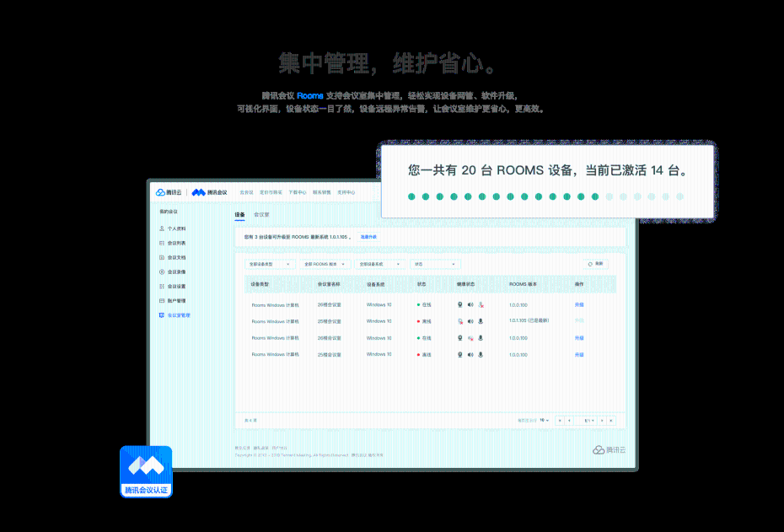Go to the first page in pagination
The width and height of the screenshot is (784, 532).
pos(560,421)
